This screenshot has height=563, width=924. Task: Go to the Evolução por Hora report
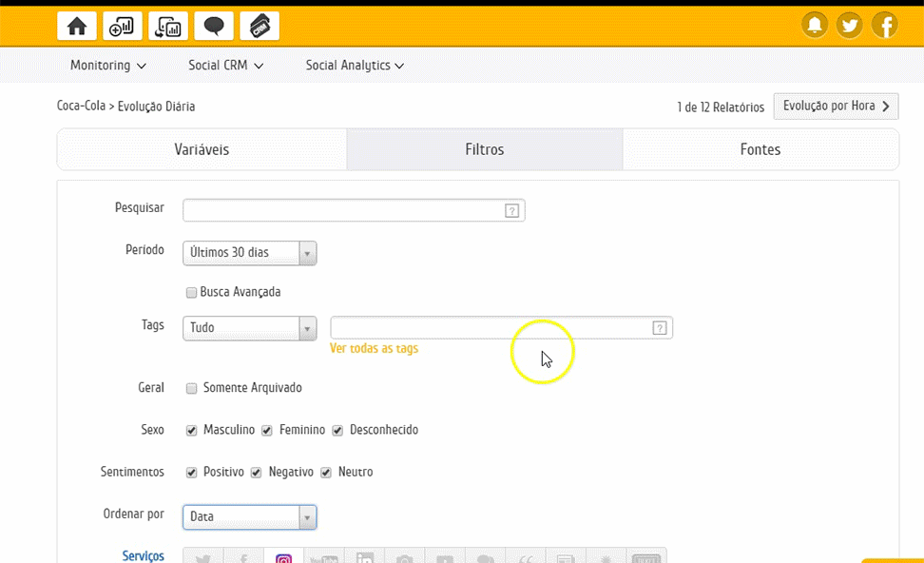836,107
